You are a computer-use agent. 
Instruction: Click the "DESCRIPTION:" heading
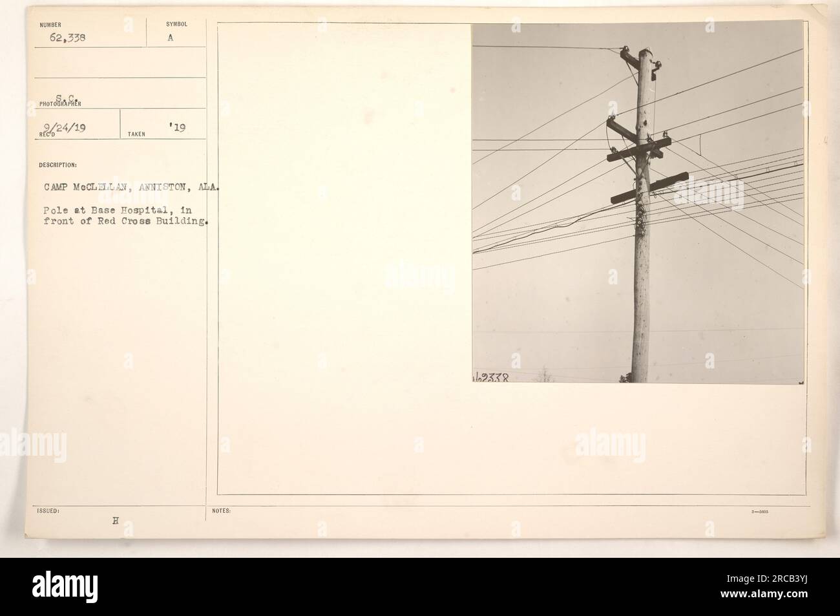click(59, 164)
